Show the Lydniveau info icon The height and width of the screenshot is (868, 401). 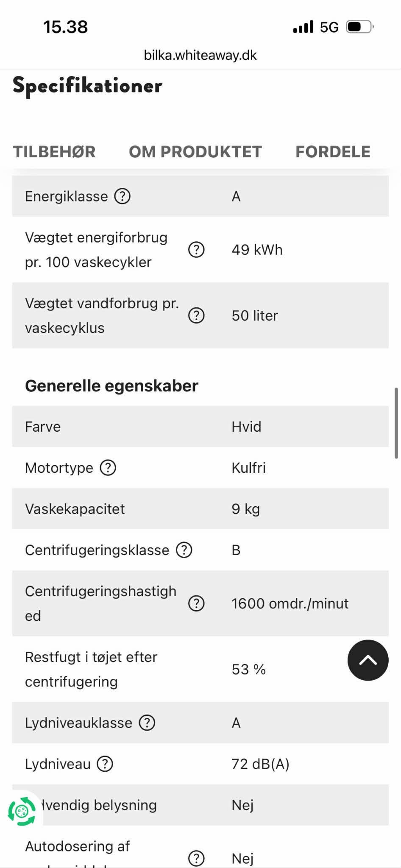click(x=105, y=764)
